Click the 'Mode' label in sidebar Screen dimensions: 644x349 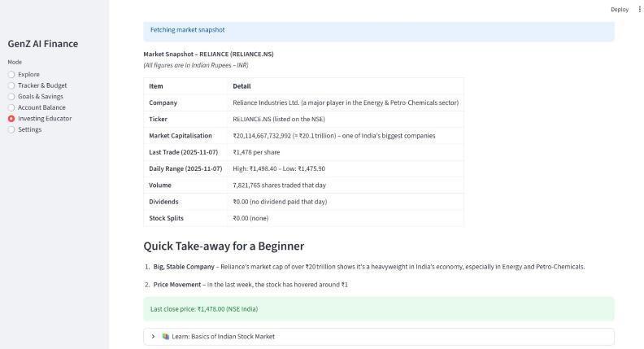15,62
